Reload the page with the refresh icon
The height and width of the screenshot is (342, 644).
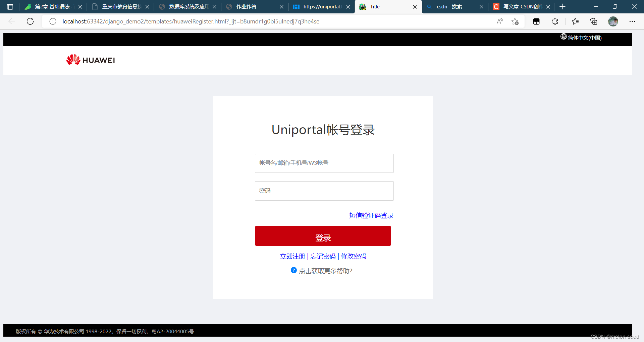coord(30,21)
